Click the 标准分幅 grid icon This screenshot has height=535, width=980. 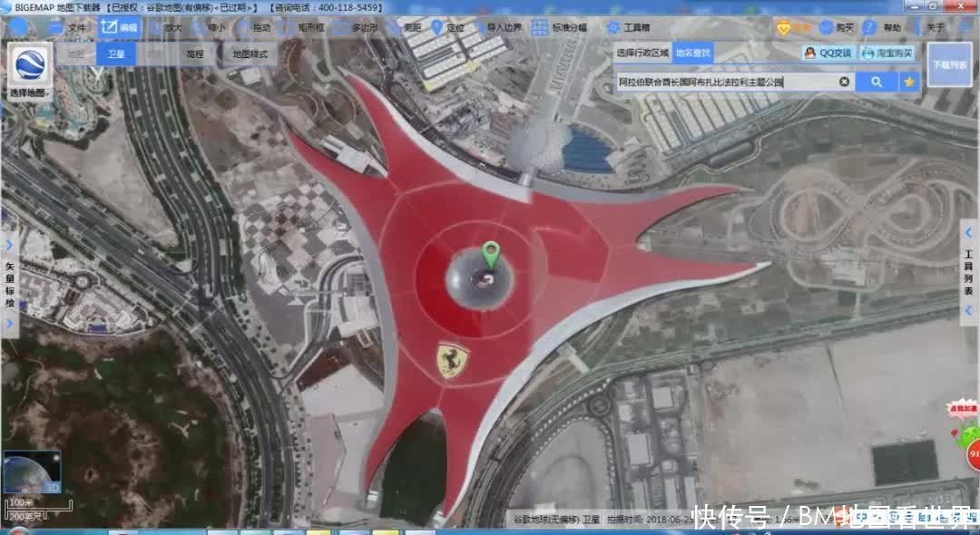click(540, 27)
